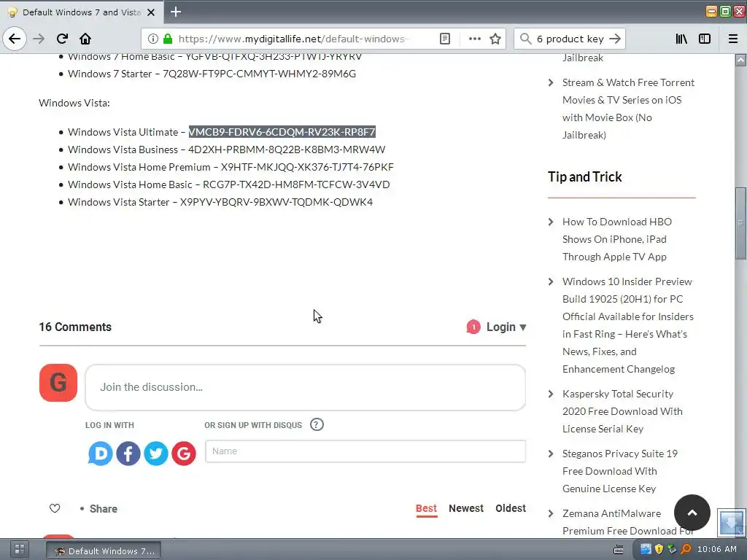Submit search with the go arrow
Viewport: 747px width, 560px height.
coord(615,39)
